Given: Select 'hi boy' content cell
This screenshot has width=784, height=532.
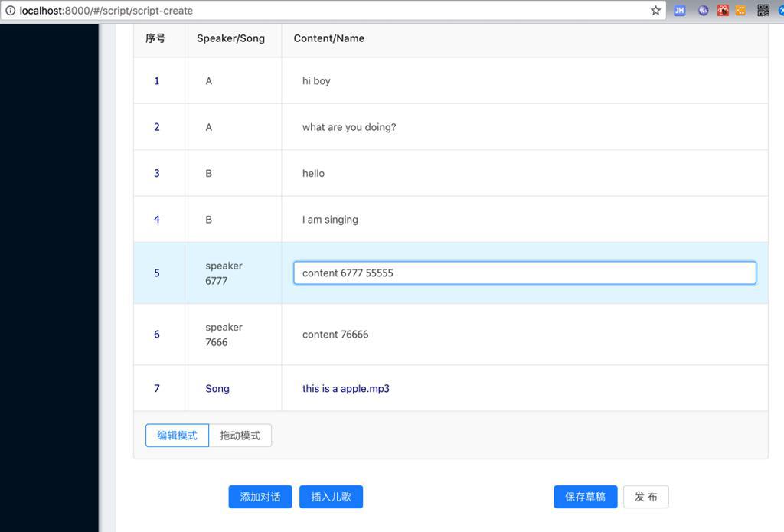Looking at the screenshot, I should [524, 80].
